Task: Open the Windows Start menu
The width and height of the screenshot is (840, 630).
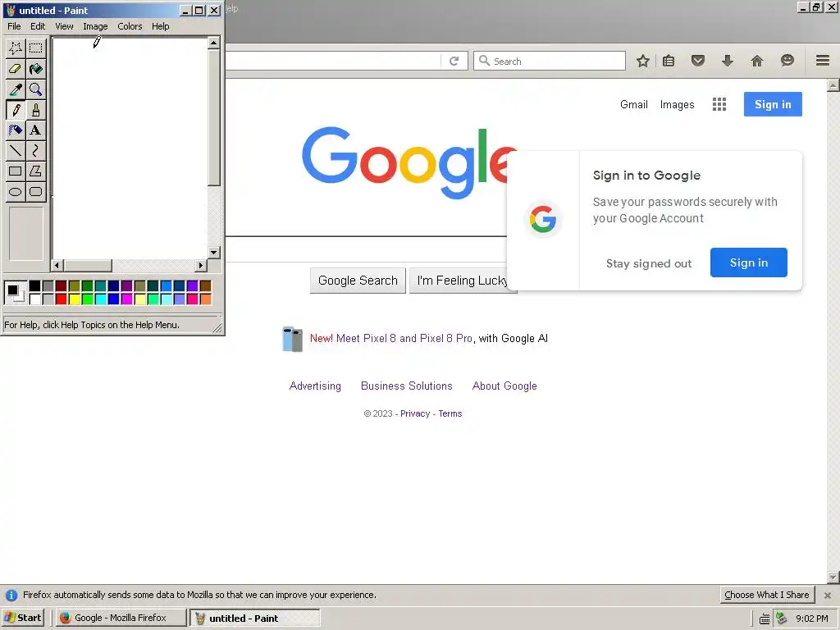Action: [x=22, y=618]
